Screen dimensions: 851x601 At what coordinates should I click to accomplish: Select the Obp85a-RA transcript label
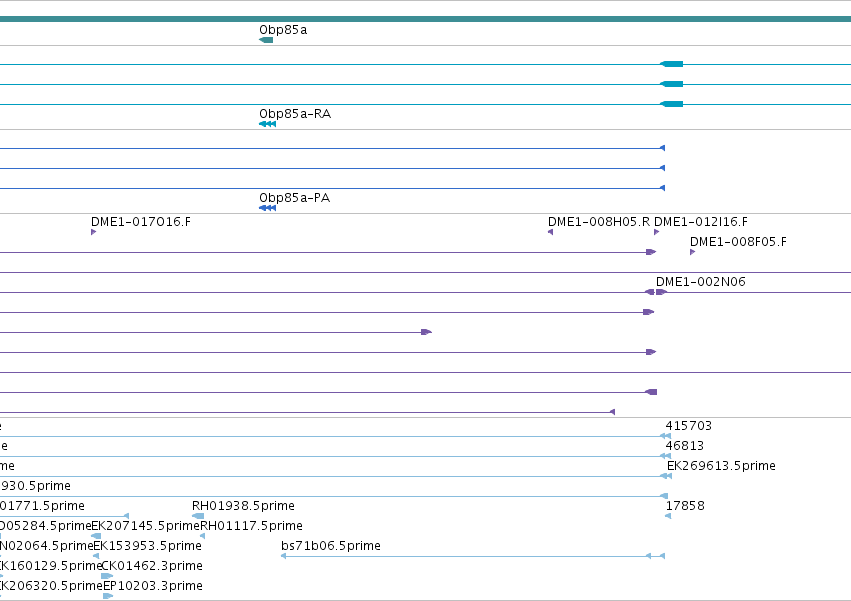[x=295, y=114]
